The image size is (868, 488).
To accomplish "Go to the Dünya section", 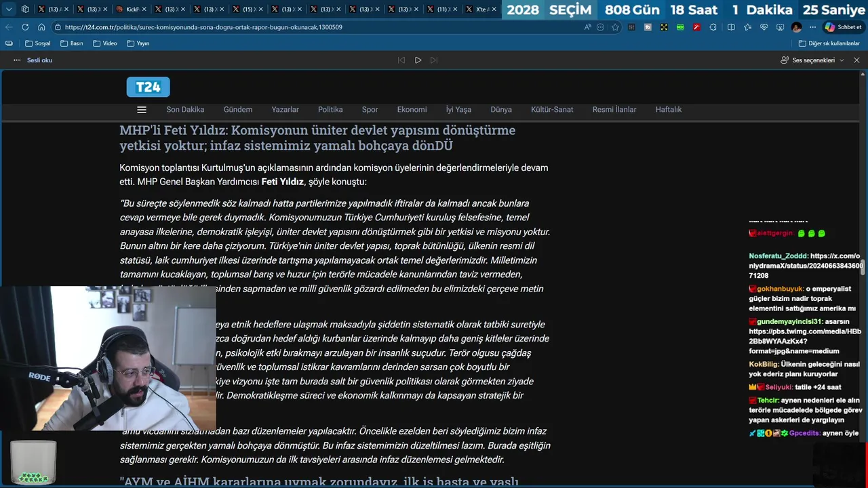I will [x=501, y=110].
